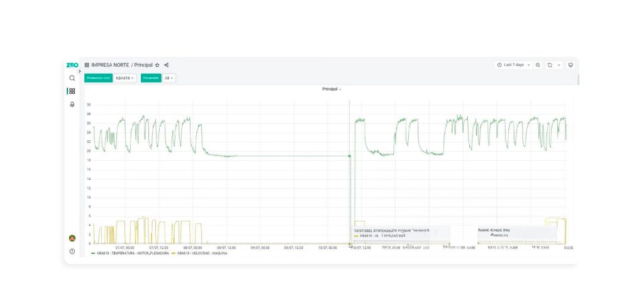Image resolution: width=644 pixels, height=300 pixels.
Task: Open the Parameter All dropdown
Action: (169, 78)
